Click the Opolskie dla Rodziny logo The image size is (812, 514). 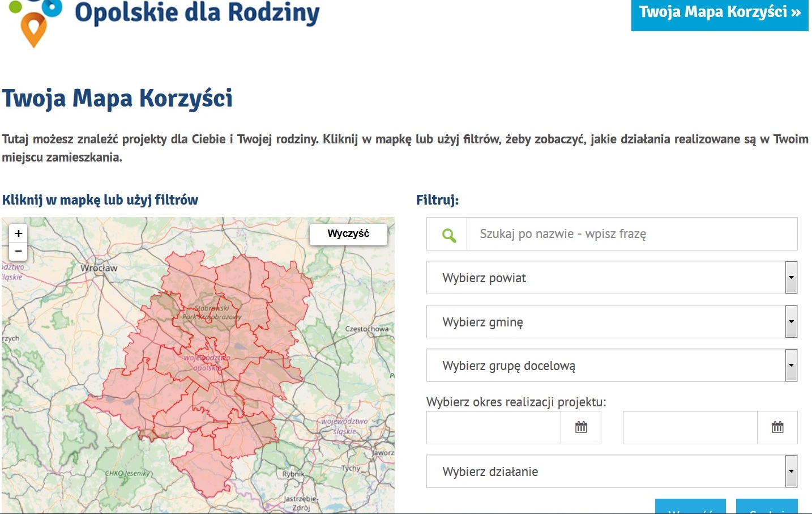(x=35, y=23)
